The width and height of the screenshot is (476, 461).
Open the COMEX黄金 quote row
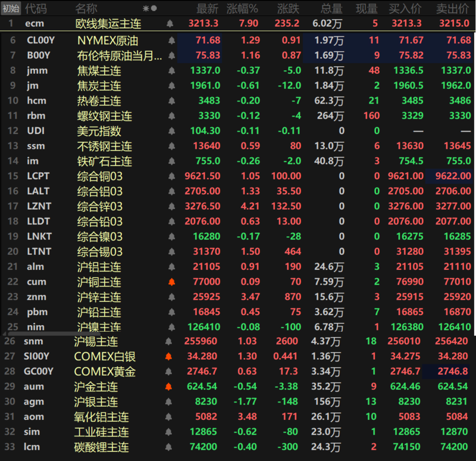tap(236, 371)
